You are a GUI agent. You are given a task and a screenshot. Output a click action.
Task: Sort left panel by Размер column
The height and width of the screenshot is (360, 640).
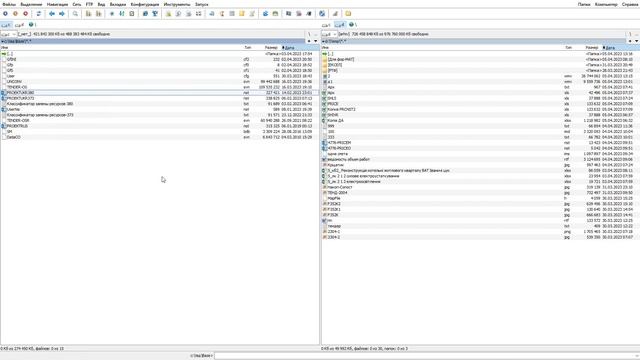(271, 48)
